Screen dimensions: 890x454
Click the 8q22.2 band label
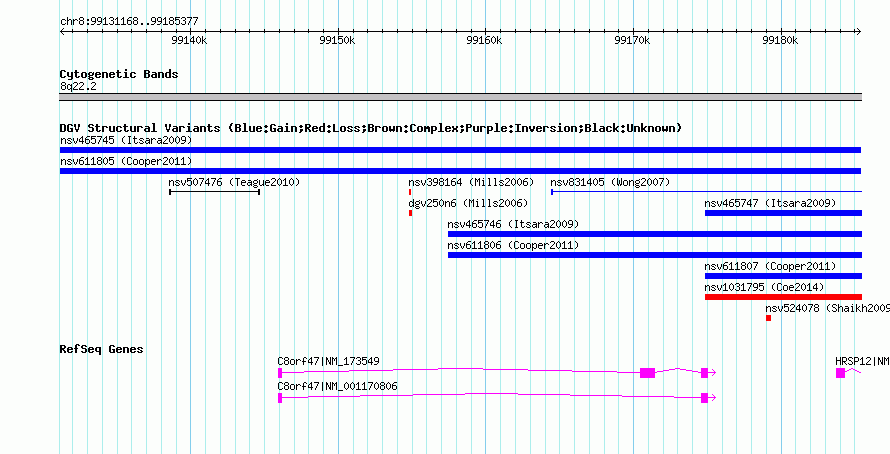click(x=78, y=86)
